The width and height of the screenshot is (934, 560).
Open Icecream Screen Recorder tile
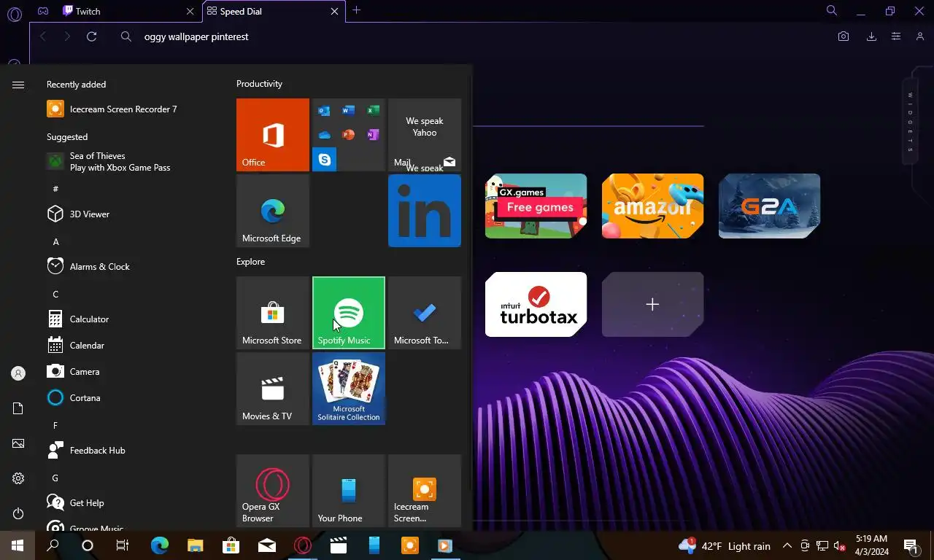pyautogui.click(x=425, y=491)
